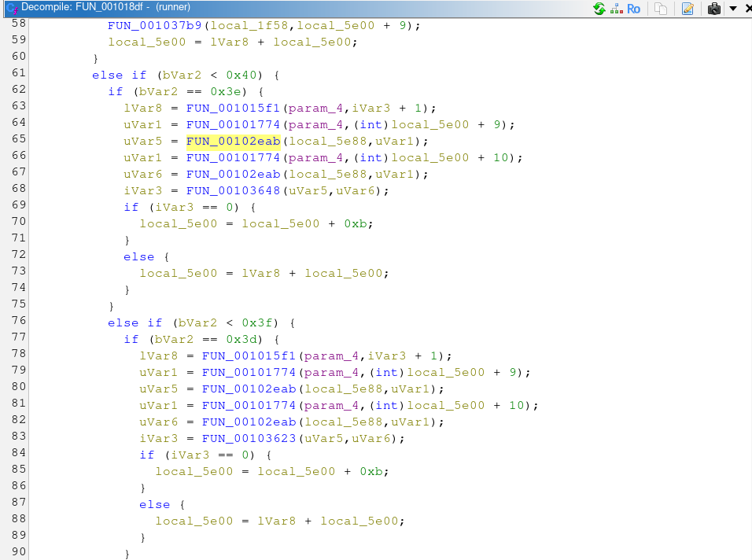Image resolution: width=752 pixels, height=560 pixels.
Task: Click the pencil edit note icon
Action: pyautogui.click(x=687, y=9)
